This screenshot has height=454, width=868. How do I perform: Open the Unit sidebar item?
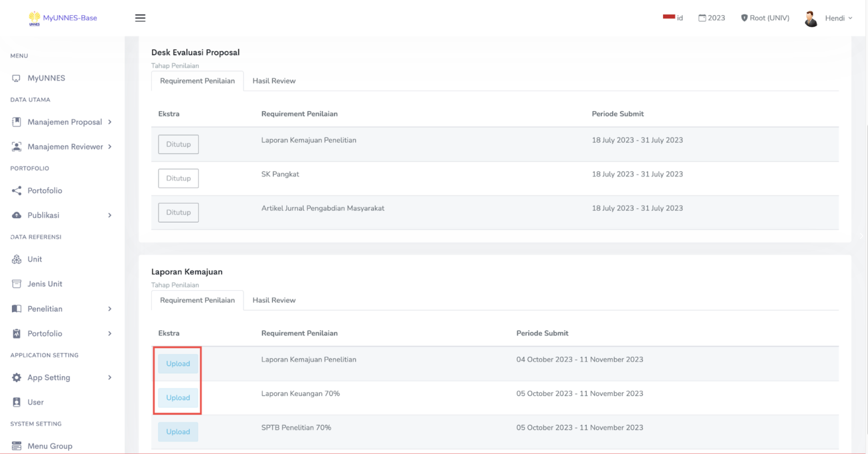tap(34, 259)
